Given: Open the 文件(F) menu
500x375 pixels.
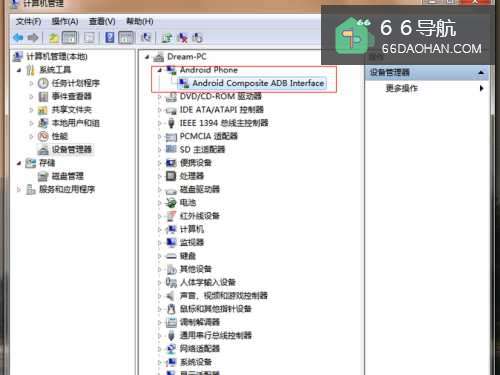Looking at the screenshot, I should [28, 22].
